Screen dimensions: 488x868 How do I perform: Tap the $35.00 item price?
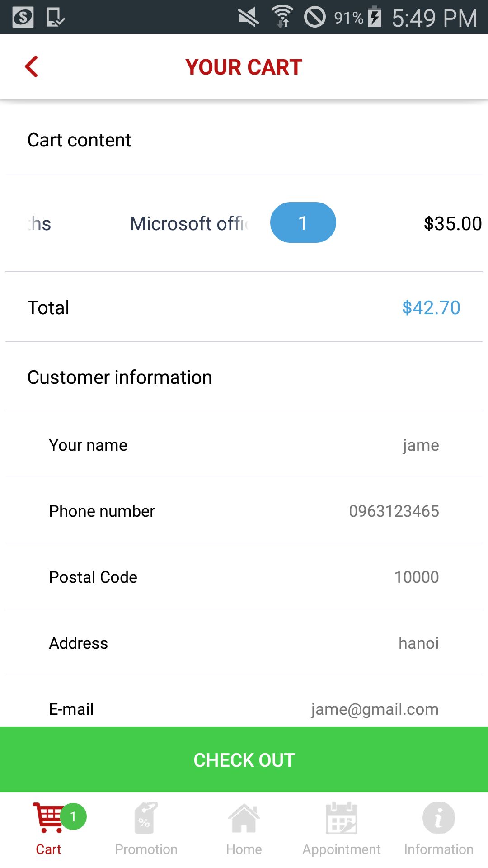(452, 224)
